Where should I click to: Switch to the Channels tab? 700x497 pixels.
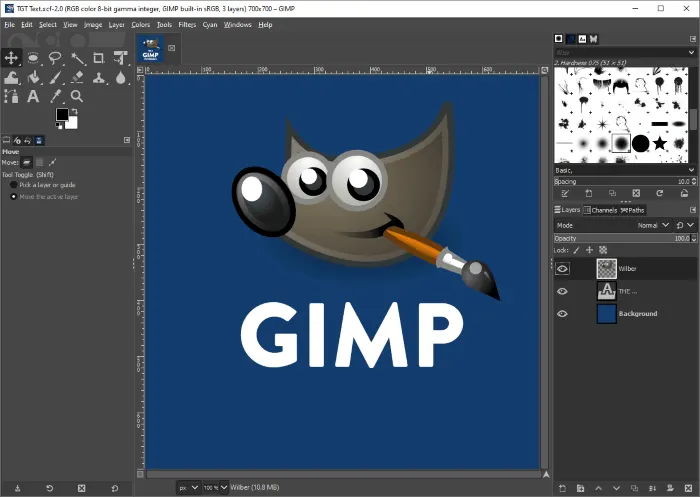pos(600,210)
